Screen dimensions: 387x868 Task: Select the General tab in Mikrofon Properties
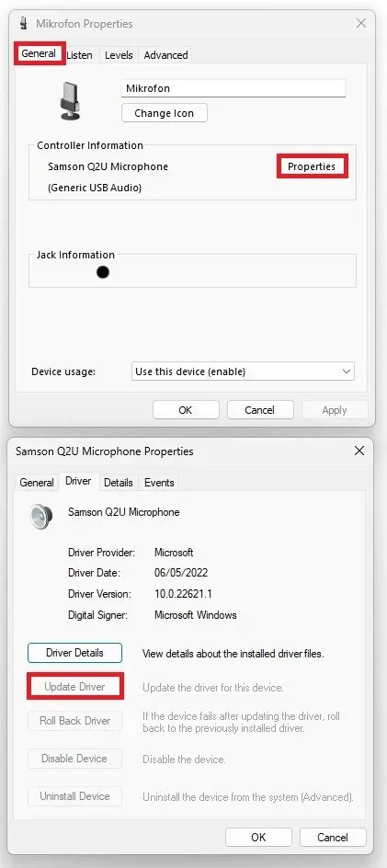click(x=39, y=53)
